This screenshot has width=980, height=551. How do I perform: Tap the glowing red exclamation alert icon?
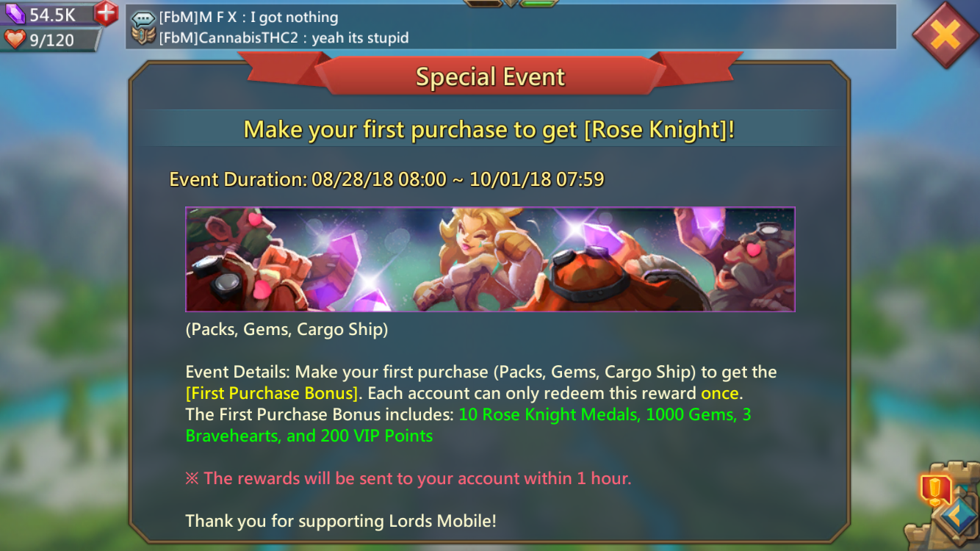[935, 489]
